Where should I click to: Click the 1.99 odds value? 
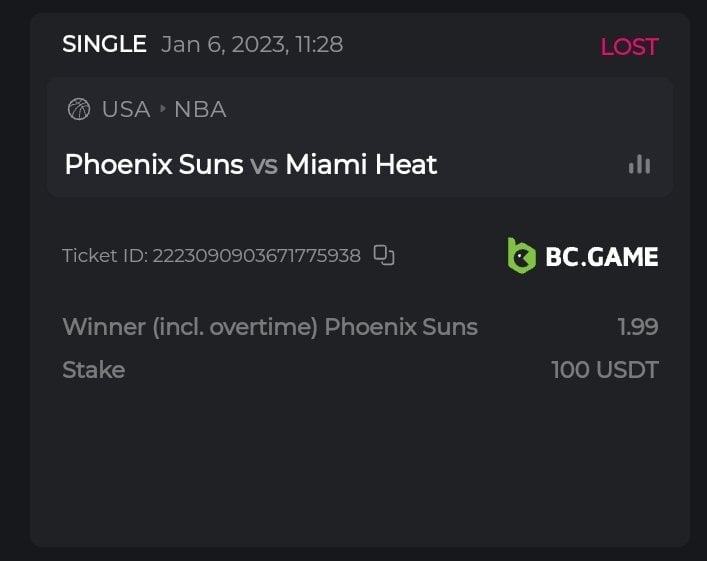point(638,327)
